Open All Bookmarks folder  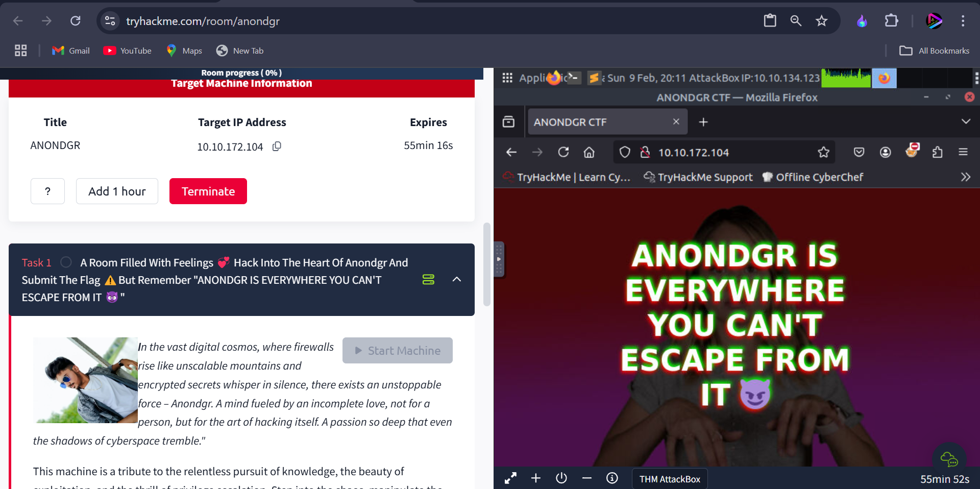[935, 51]
